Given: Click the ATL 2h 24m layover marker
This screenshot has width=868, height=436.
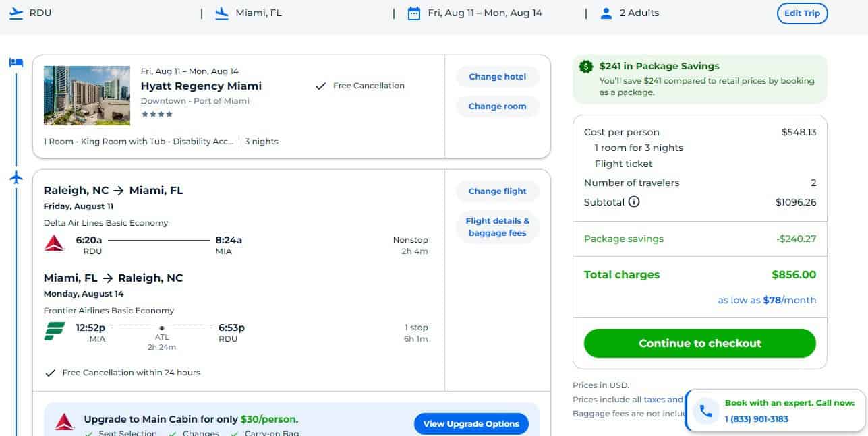Looking at the screenshot, I should pos(162,338).
